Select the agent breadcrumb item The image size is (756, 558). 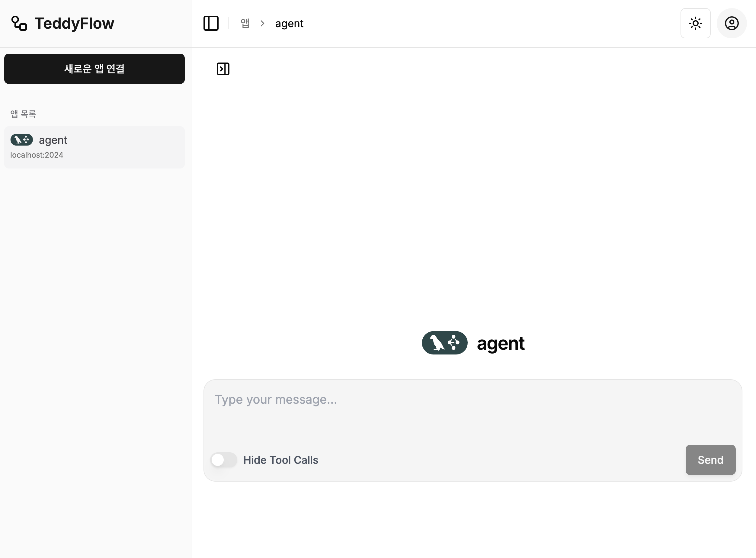(289, 24)
